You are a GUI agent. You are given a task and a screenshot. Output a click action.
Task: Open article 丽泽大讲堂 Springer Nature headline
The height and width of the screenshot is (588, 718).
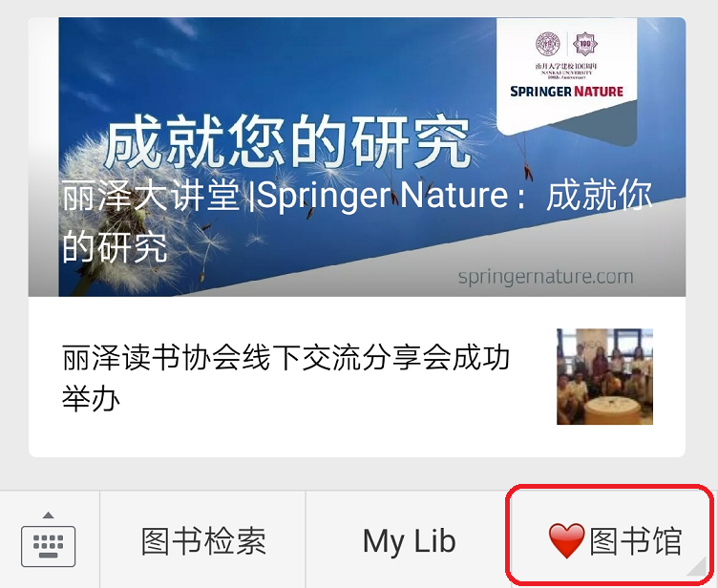coord(356,221)
